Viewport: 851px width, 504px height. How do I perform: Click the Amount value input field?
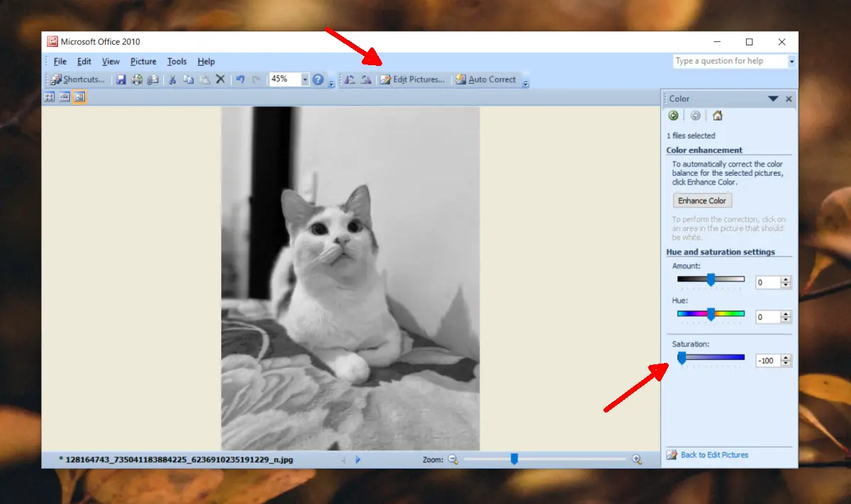point(768,282)
